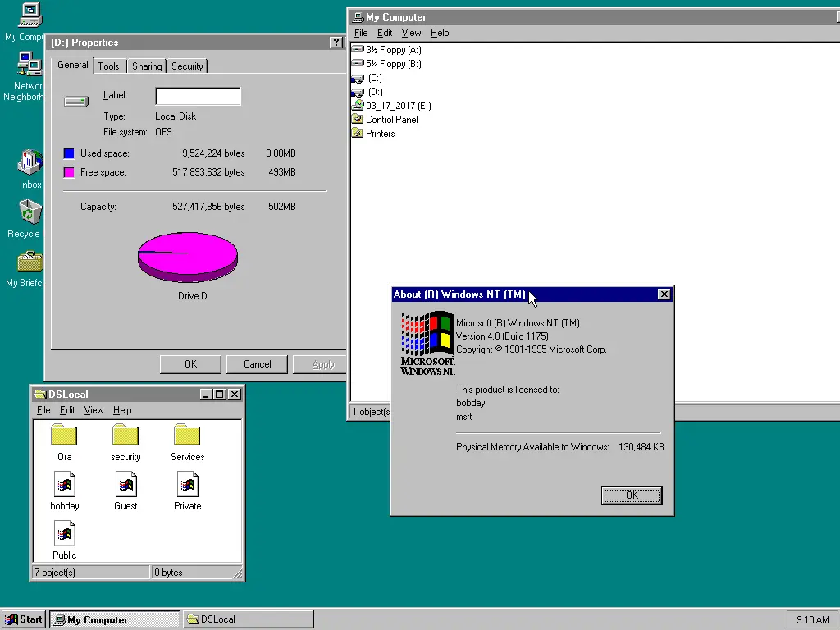
Task: Click the Drive D pie chart
Action: point(188,257)
